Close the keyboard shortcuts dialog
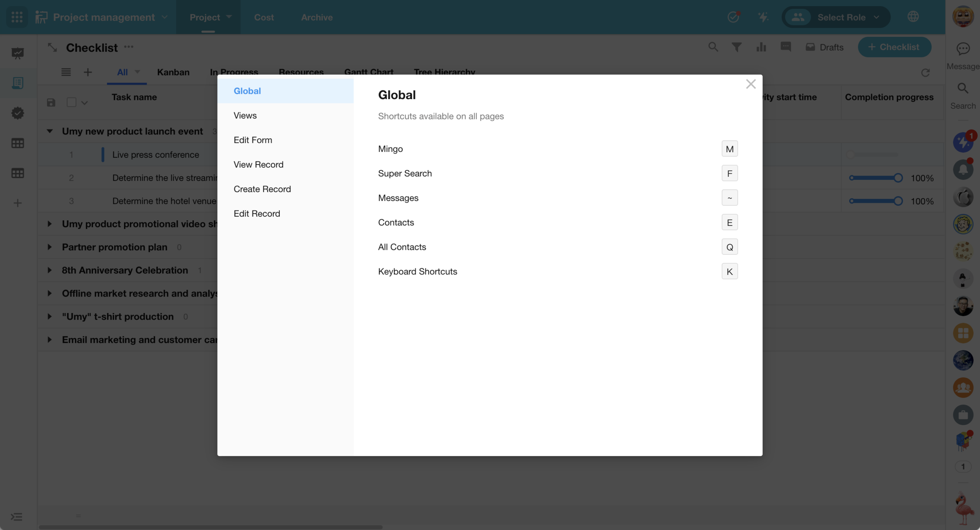 (x=751, y=84)
